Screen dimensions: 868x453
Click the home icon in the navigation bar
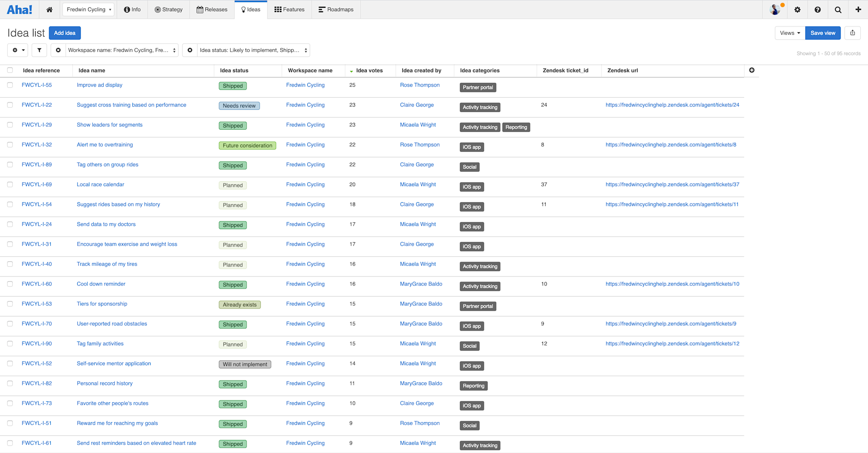click(x=49, y=9)
